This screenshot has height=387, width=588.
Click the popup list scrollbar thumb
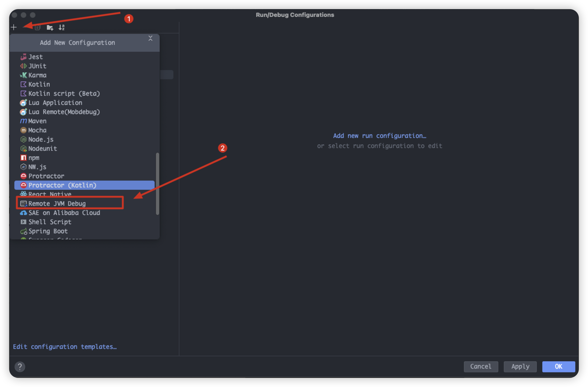[x=157, y=184]
